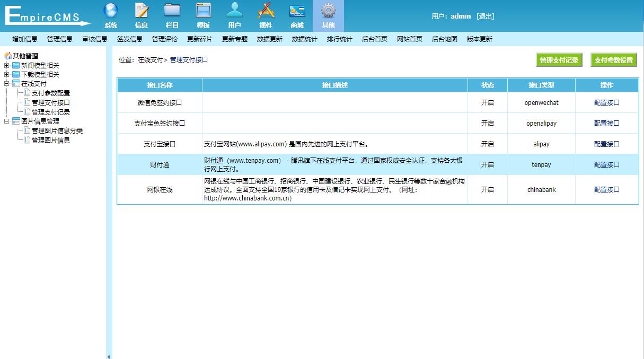Open the 商城 (Mall) icon
644x359 pixels.
[297, 15]
